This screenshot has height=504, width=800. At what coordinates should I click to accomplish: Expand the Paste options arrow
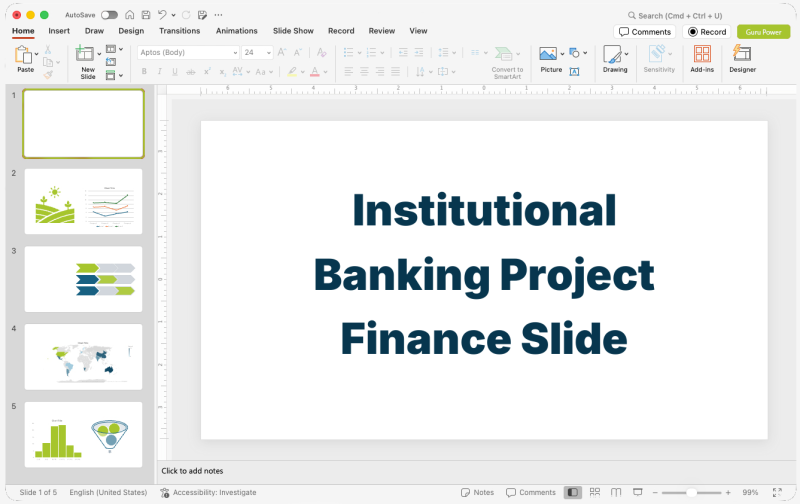tap(36, 54)
